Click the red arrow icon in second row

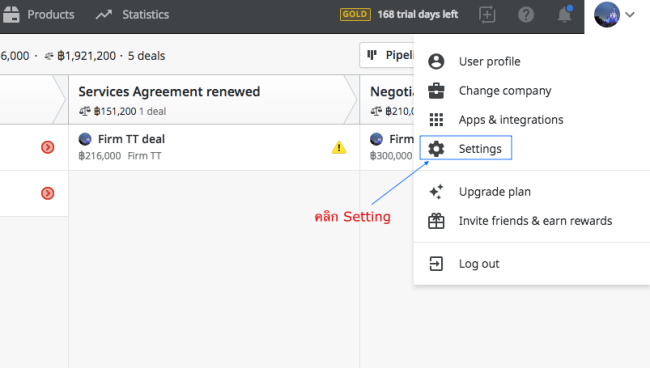click(48, 193)
